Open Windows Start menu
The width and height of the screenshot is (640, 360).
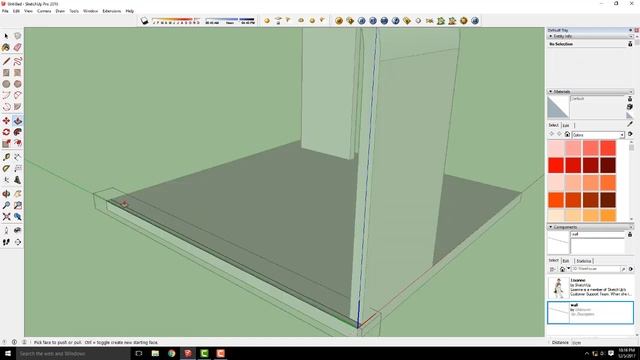point(8,353)
